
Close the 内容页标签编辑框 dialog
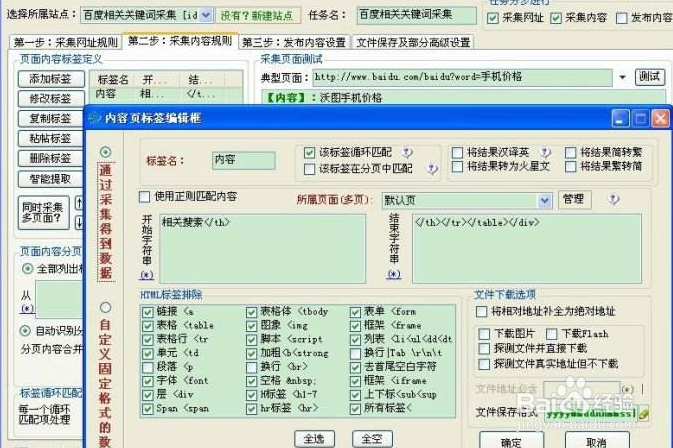coord(661,118)
